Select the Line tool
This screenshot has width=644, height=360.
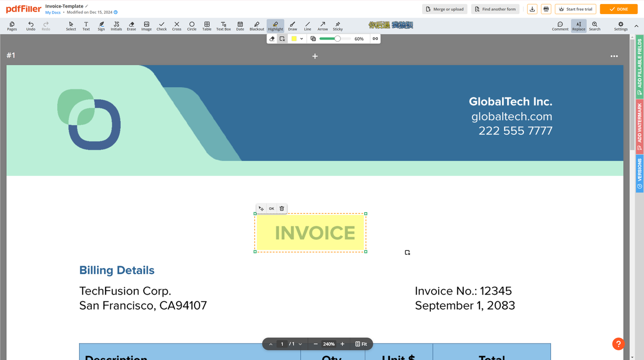coord(307,26)
